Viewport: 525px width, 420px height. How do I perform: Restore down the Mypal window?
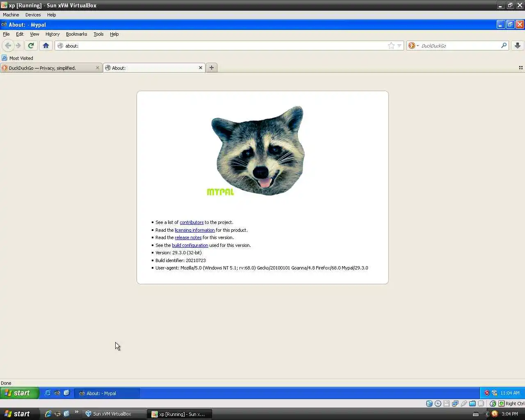click(510, 25)
